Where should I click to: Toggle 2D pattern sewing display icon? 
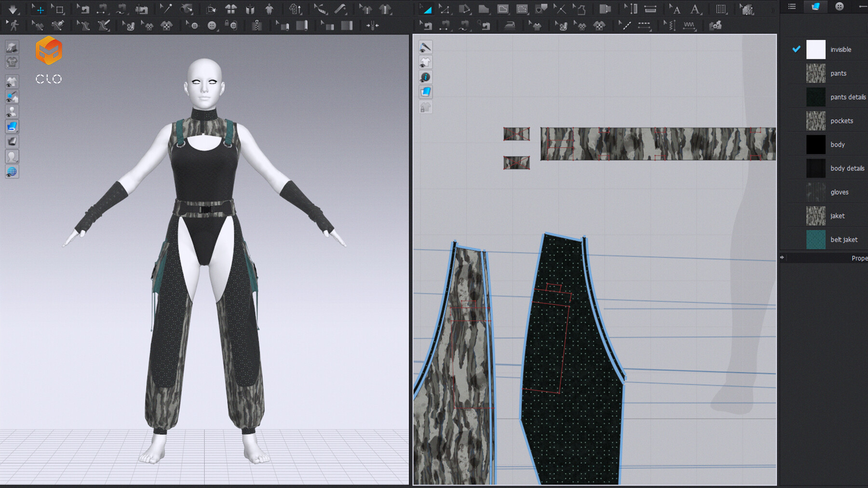pos(425,47)
